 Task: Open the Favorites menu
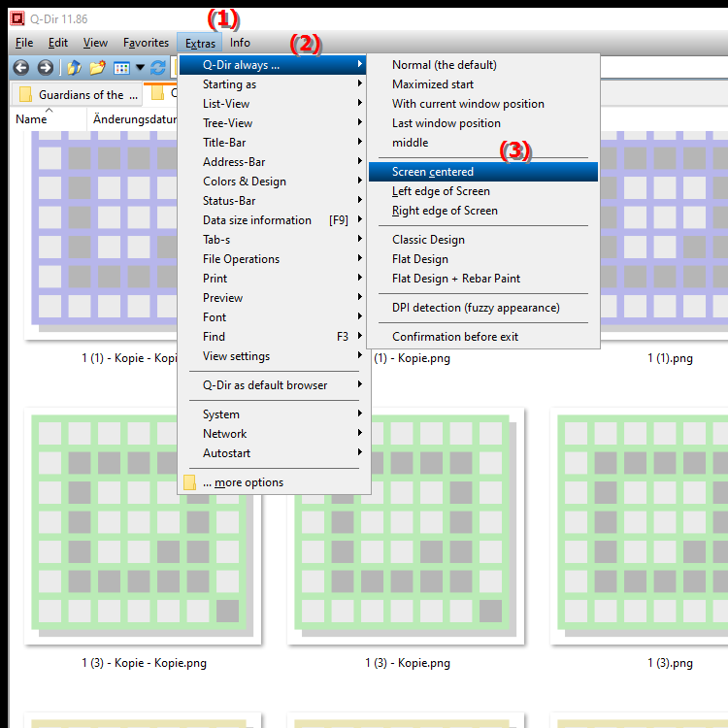click(146, 43)
